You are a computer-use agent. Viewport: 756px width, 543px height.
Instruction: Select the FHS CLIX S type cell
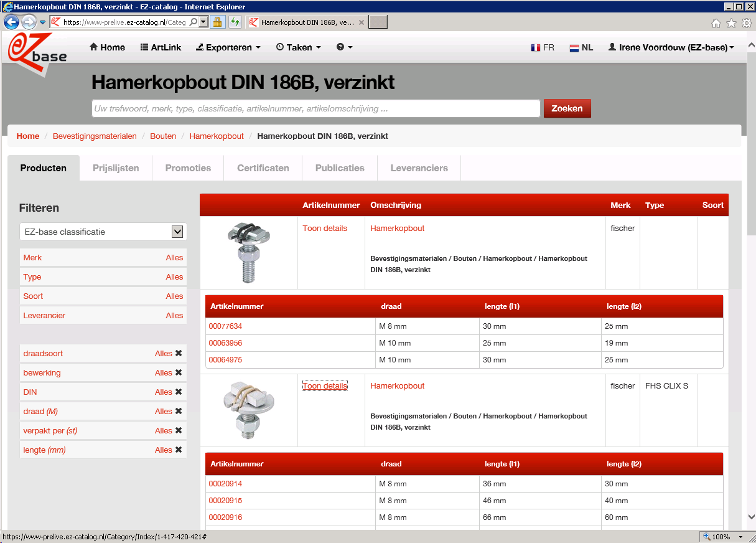tap(668, 410)
